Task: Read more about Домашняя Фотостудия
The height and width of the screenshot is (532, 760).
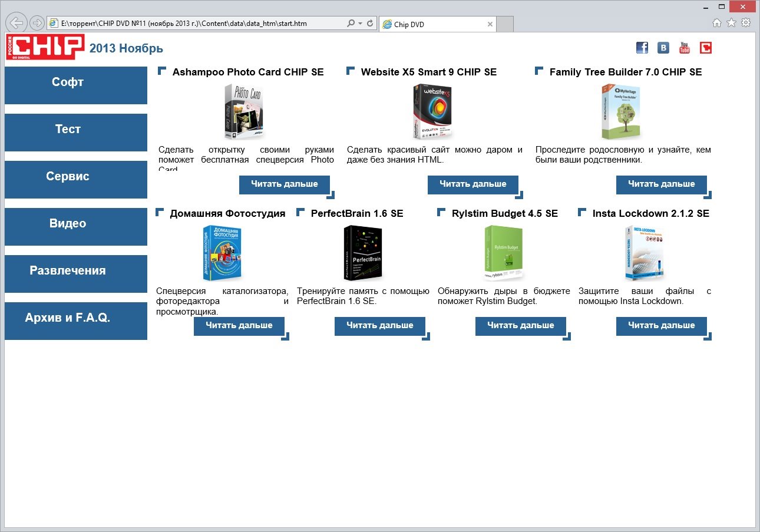Action: pos(239,326)
